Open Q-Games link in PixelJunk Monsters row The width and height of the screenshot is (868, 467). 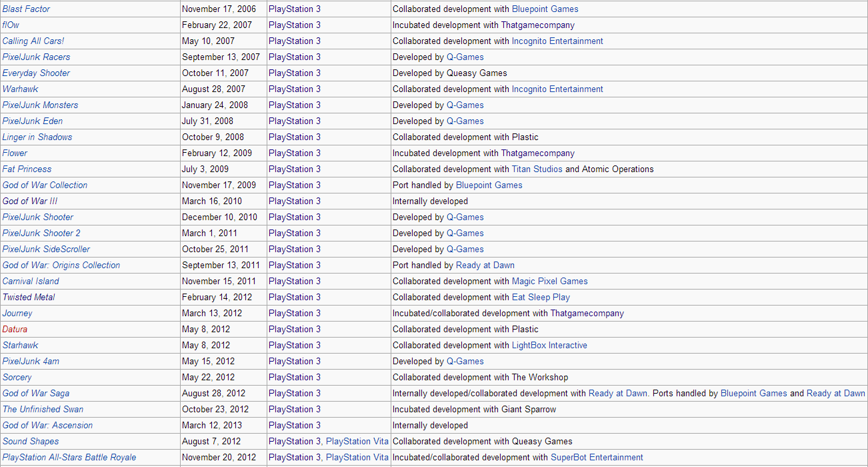click(465, 105)
